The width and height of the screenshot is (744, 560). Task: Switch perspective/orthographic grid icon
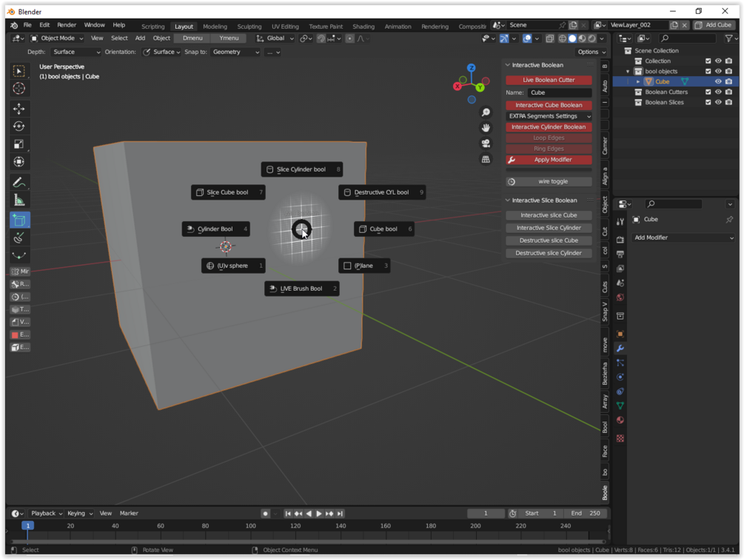486,159
